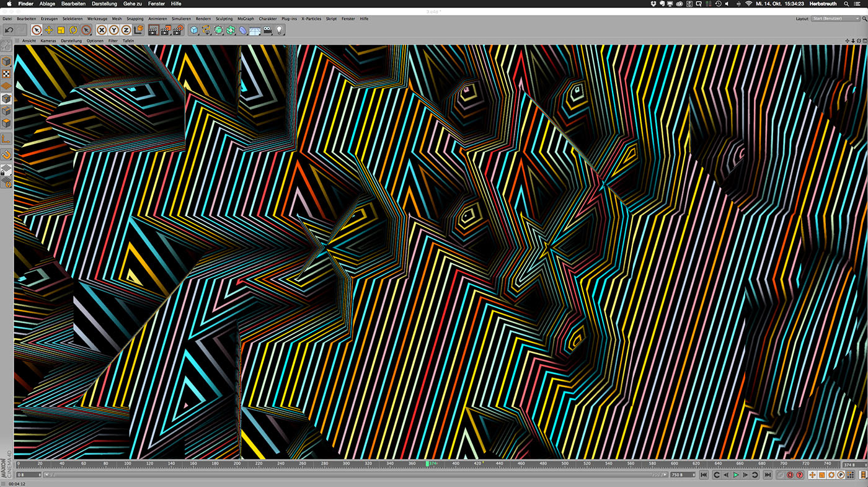Viewport: 868px width, 487px height.
Task: Open the array modeling objects group
Action: pos(231,30)
